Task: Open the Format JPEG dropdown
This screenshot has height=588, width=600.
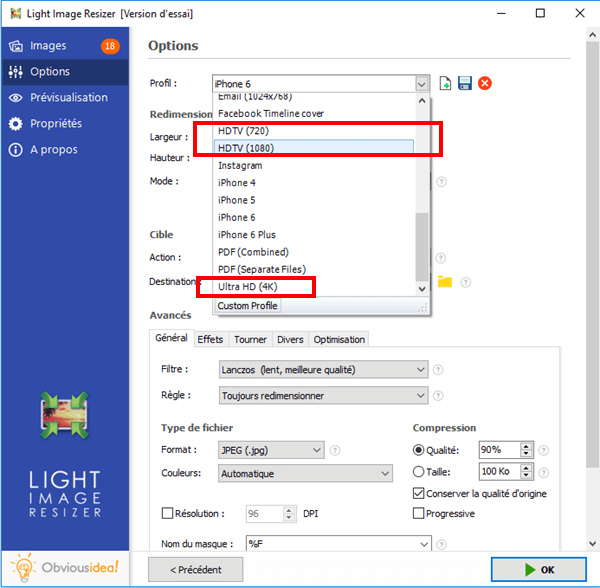Action: click(x=271, y=450)
